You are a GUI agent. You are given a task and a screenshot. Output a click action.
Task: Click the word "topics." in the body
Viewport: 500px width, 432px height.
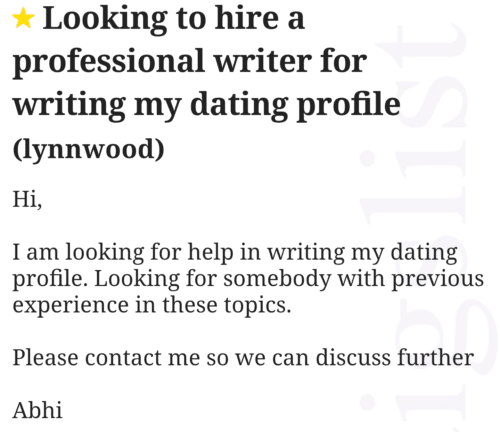258,307
